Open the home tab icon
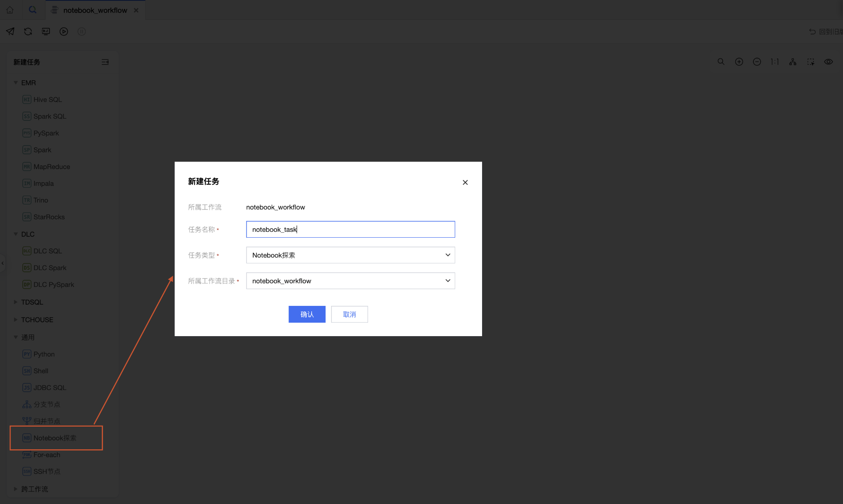 coord(10,10)
